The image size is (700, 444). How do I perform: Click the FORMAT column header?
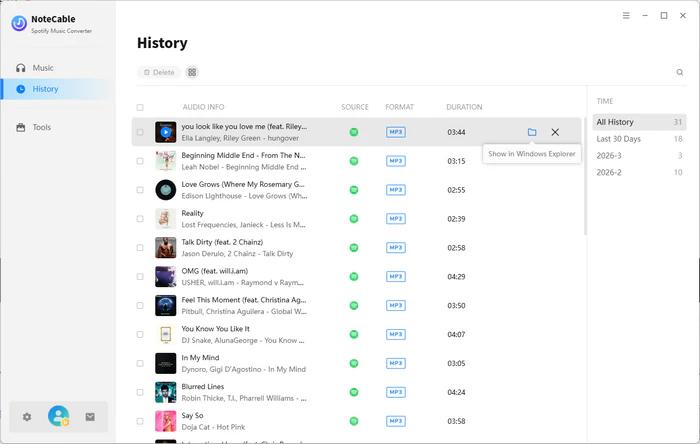pos(400,107)
